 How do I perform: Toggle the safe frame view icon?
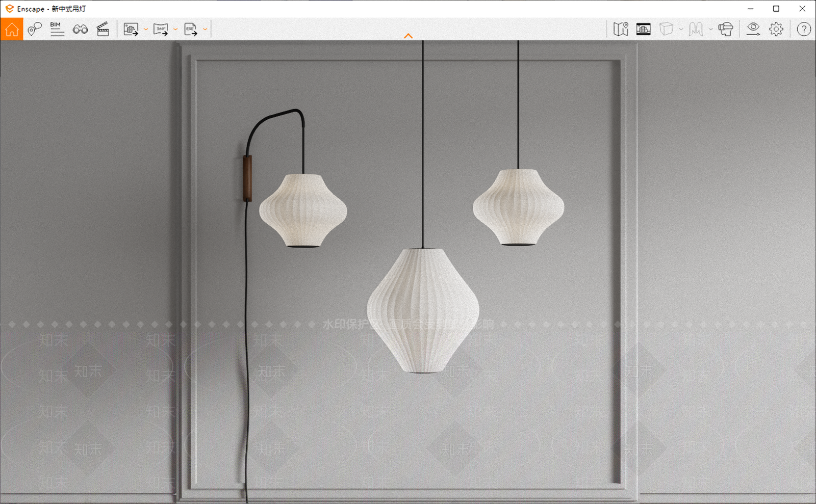pos(644,29)
